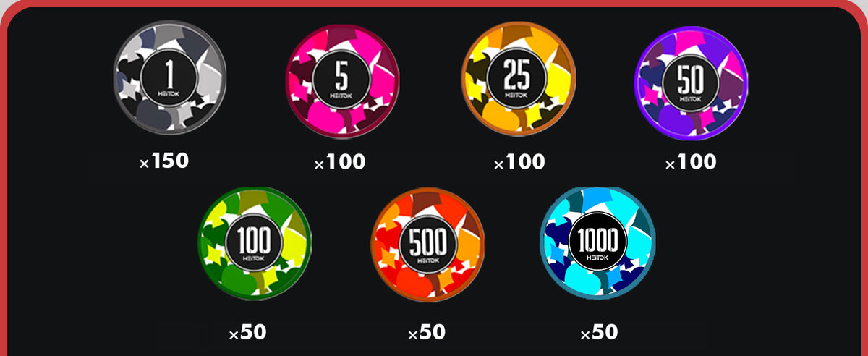The image size is (868, 356).
Task: Click the number 50 on purple chip
Action: (x=691, y=78)
